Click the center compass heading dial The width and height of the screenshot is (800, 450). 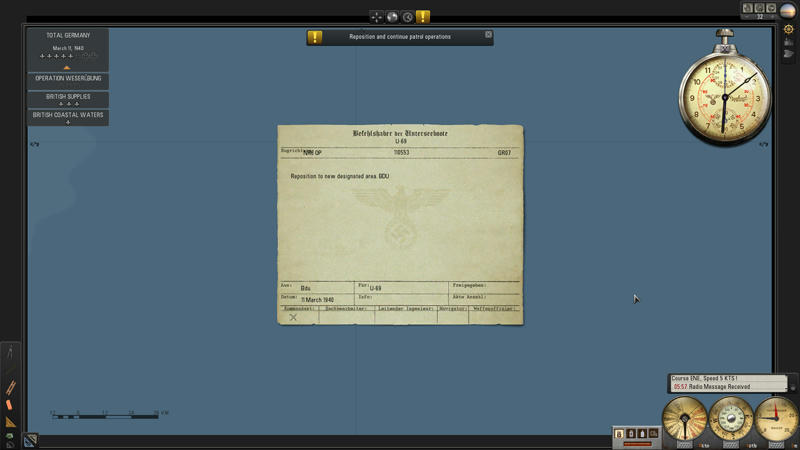[x=731, y=419]
